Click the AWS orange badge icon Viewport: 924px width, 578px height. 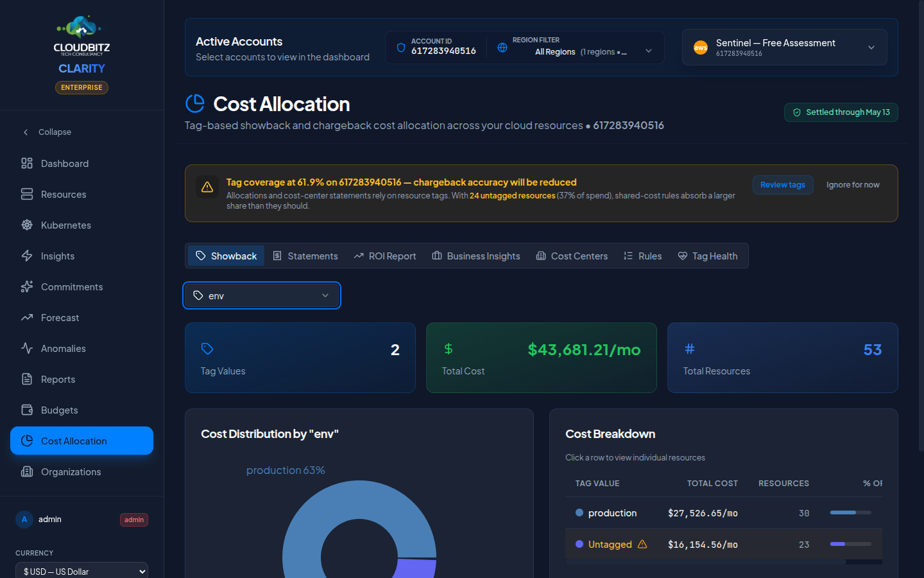coord(701,48)
